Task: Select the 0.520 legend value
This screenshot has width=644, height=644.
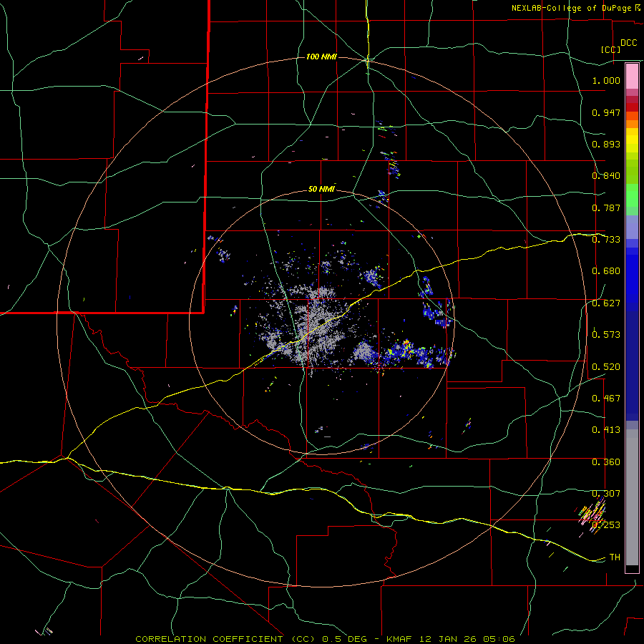Action: (606, 367)
